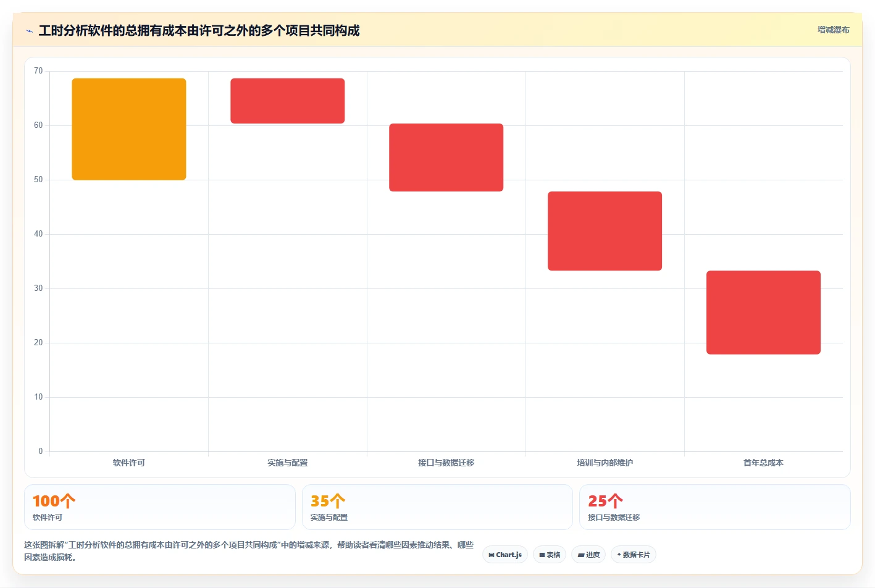Click the Chart.js tag

click(x=505, y=555)
